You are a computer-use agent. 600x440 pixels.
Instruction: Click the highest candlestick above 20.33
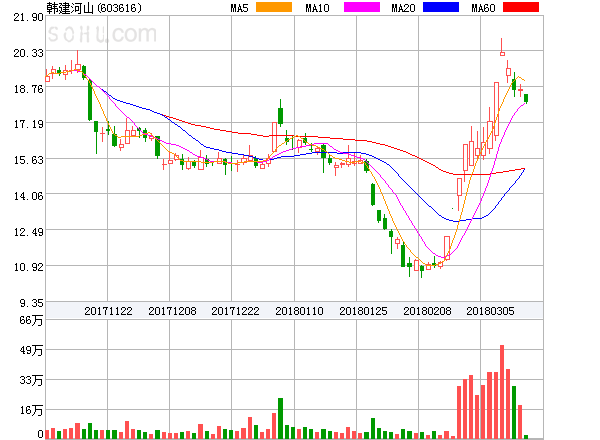(502, 47)
